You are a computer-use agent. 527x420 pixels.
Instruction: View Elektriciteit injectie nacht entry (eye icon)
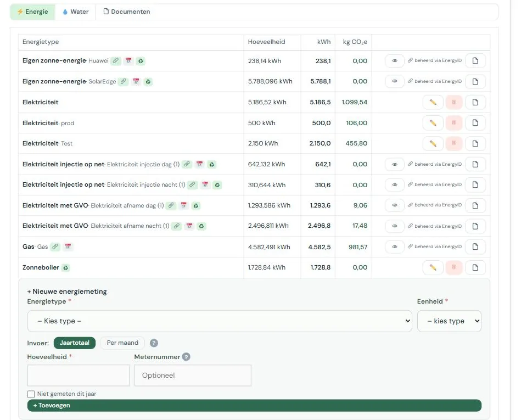[395, 185]
